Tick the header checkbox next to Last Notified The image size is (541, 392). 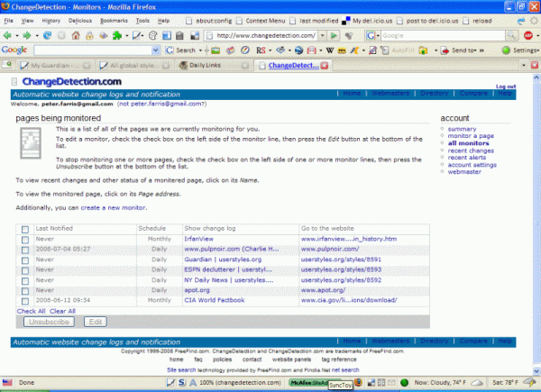point(25,229)
